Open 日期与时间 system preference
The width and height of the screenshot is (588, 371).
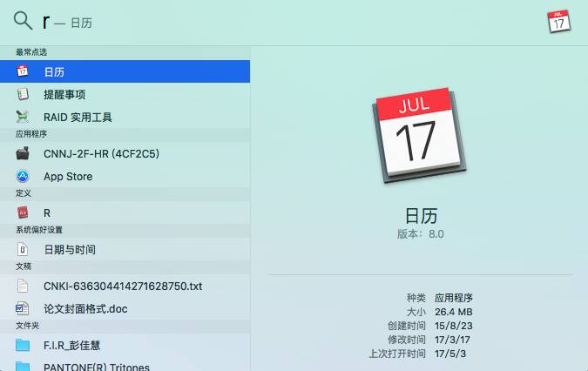click(70, 249)
